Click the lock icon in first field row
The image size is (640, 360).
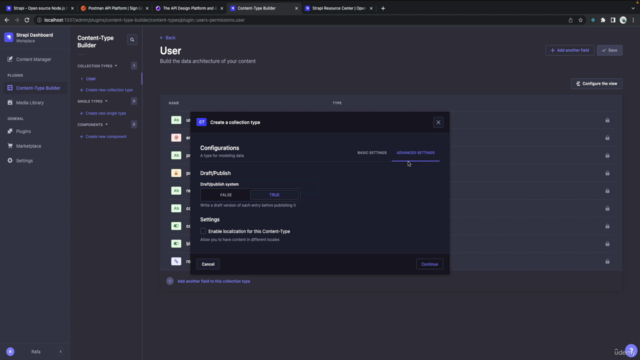(607, 120)
